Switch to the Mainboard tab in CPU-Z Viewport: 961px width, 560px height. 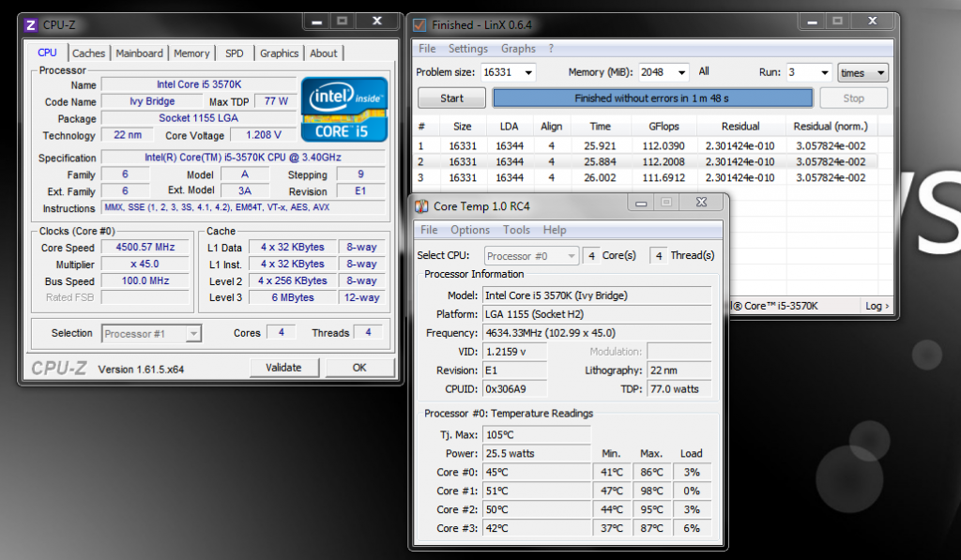(139, 53)
